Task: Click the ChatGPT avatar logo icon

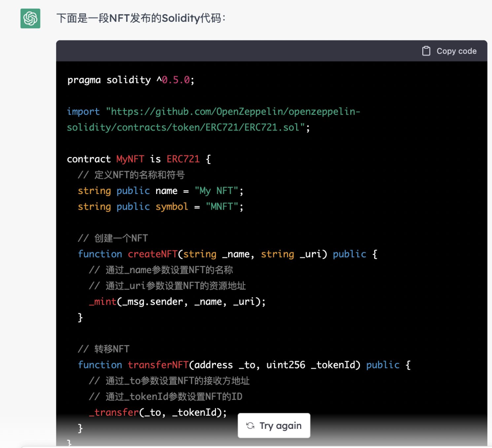Action: point(30,19)
